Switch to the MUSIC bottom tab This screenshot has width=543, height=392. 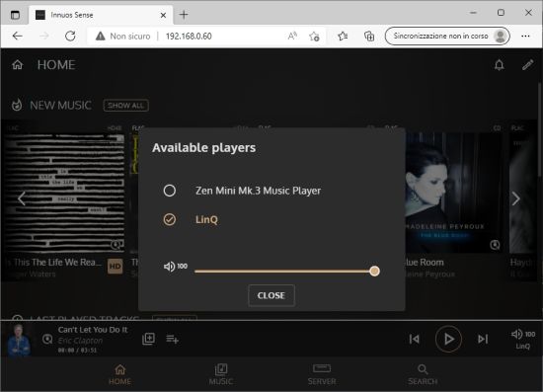(221, 374)
